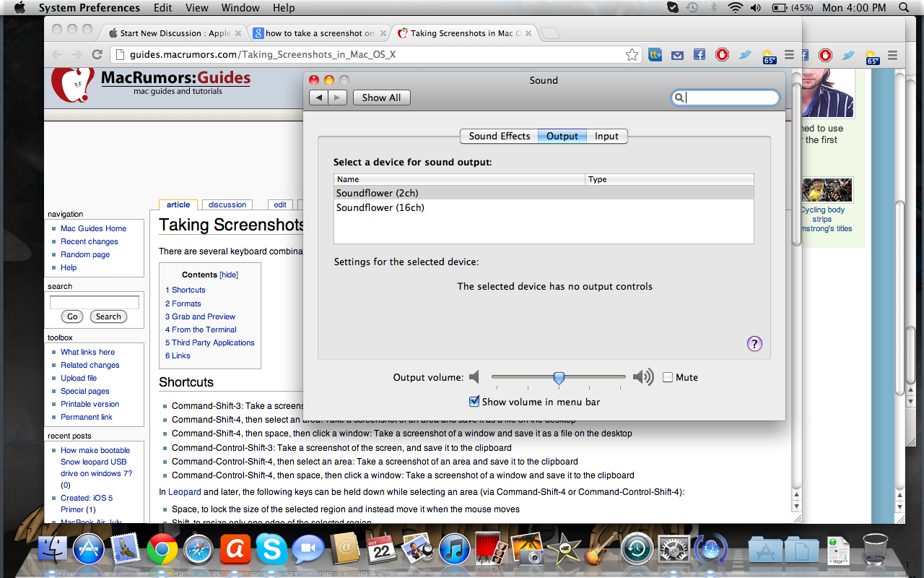Viewport: 924px width, 578px height.
Task: Open the View menu in the menu bar
Action: 197,8
